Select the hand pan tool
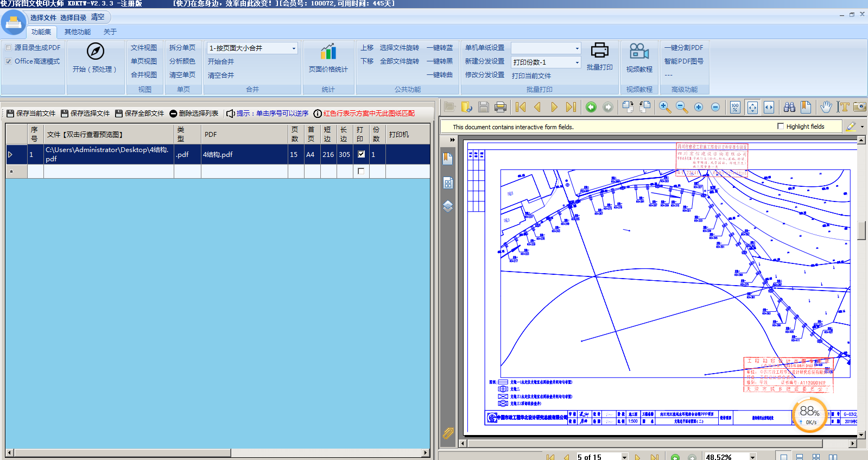This screenshot has width=868, height=460. click(826, 108)
